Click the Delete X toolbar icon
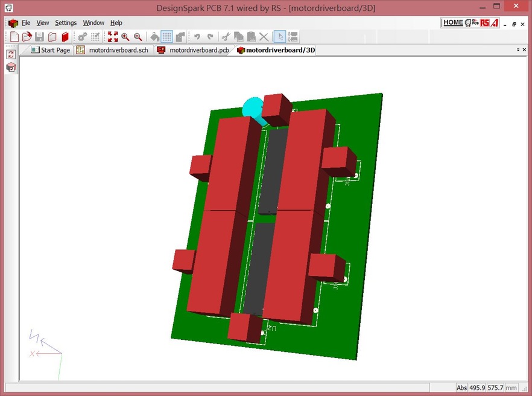 tap(264, 37)
